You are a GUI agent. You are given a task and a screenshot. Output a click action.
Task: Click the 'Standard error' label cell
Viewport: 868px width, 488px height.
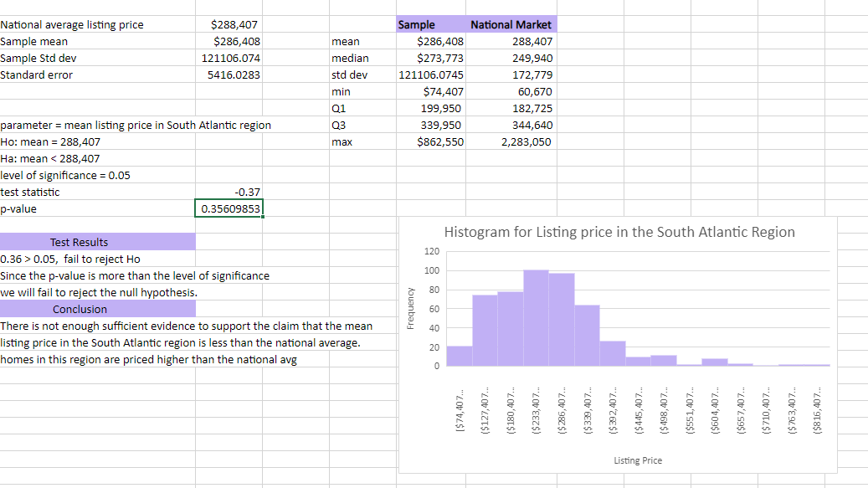pos(97,74)
